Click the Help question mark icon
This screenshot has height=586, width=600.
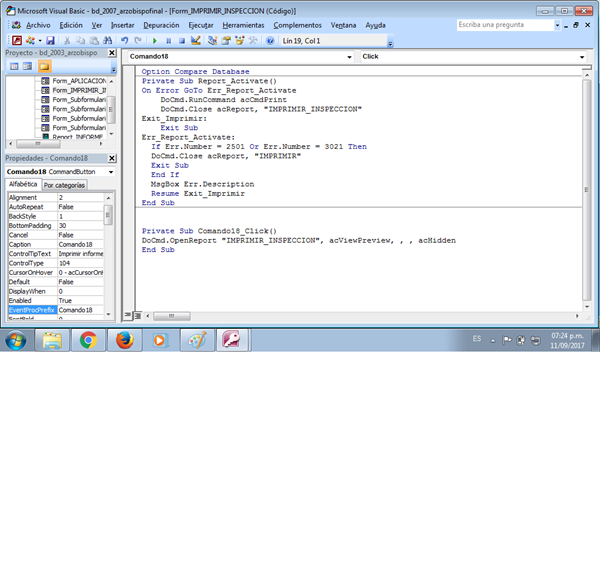click(x=270, y=41)
